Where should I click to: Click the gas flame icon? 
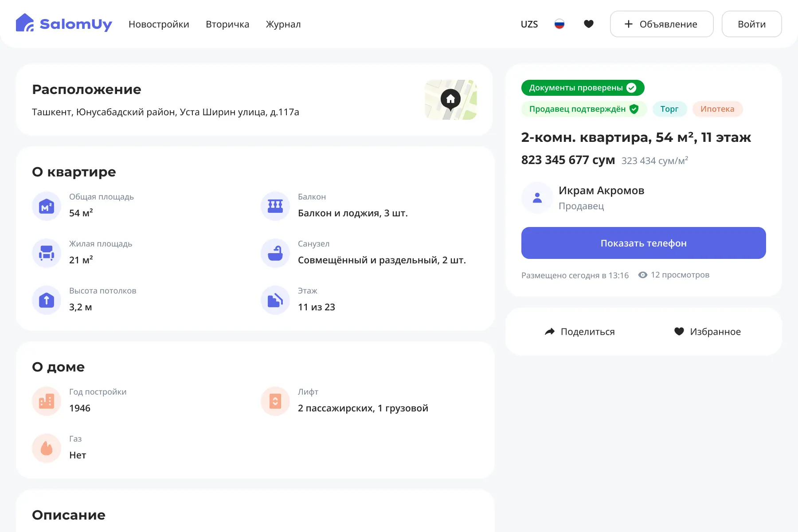[x=47, y=448]
